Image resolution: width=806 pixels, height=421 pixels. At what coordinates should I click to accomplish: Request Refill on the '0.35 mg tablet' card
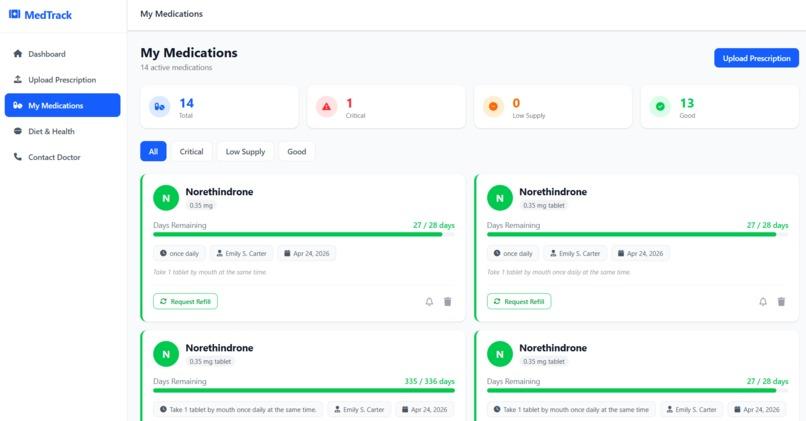(x=519, y=301)
